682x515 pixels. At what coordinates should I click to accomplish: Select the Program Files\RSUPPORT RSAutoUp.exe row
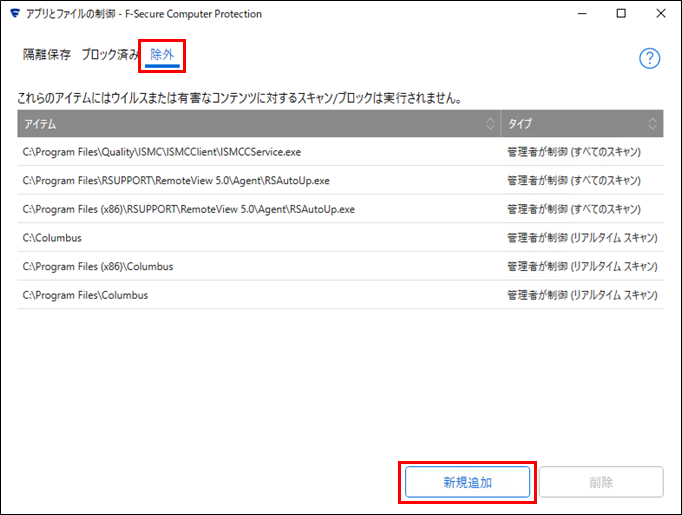[341, 181]
